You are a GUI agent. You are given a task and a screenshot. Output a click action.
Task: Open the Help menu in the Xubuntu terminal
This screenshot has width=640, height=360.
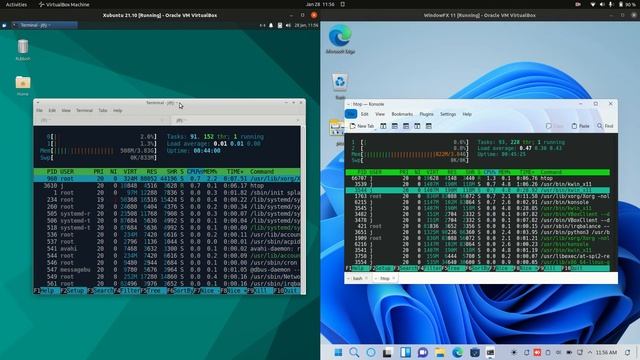click(x=118, y=111)
